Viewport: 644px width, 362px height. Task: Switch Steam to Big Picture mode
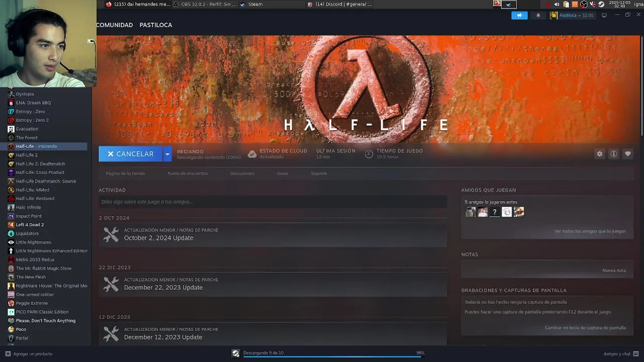(604, 15)
